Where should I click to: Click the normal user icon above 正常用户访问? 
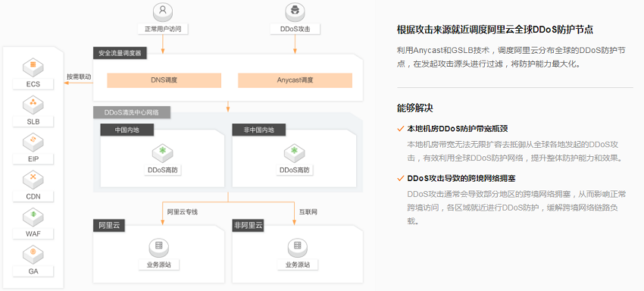tap(163, 12)
